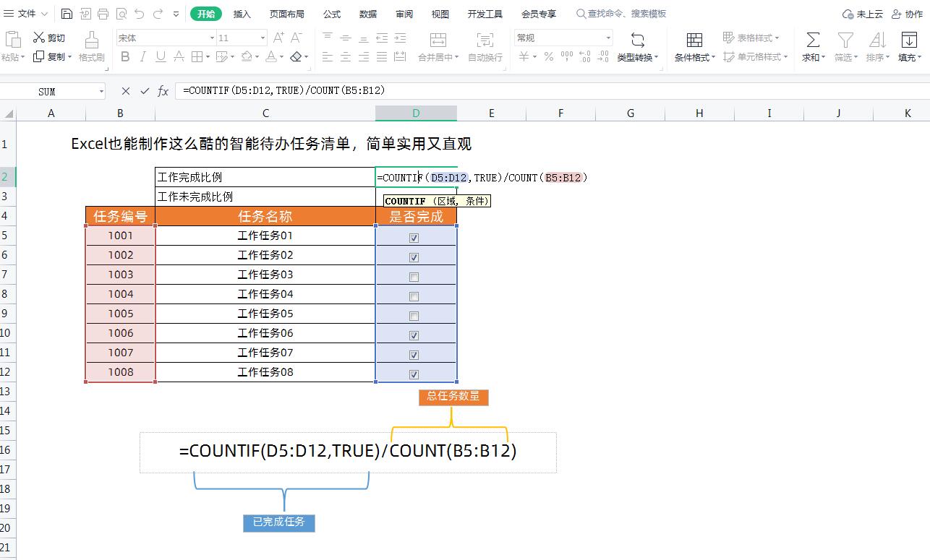Image resolution: width=930 pixels, height=560 pixels.
Task: Check the 工作任务04 completion checkbox
Action: [x=414, y=295]
